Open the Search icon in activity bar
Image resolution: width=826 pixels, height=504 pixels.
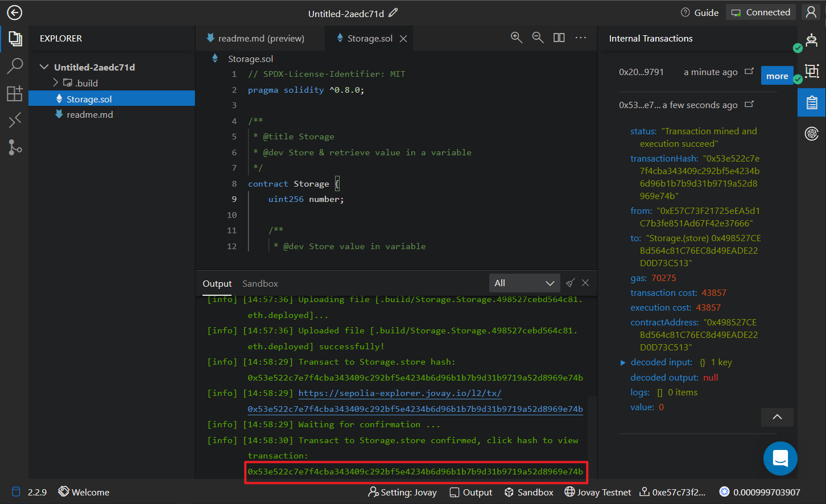(15, 66)
